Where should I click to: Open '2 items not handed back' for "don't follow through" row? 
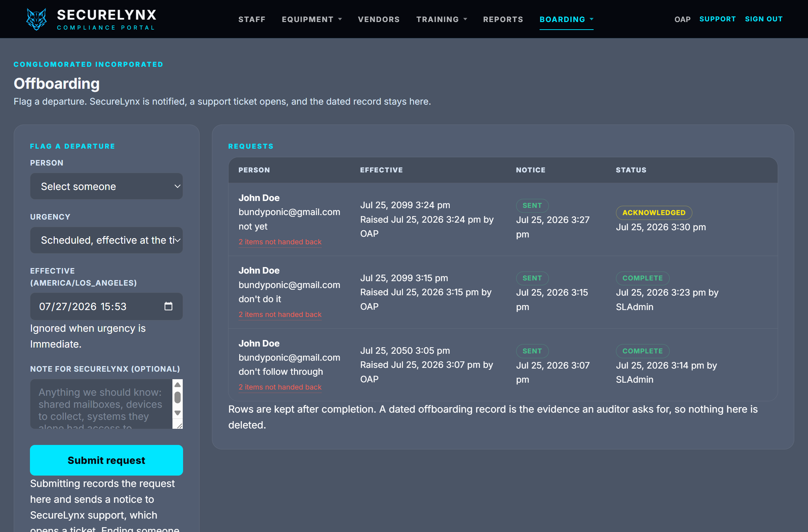click(x=280, y=387)
